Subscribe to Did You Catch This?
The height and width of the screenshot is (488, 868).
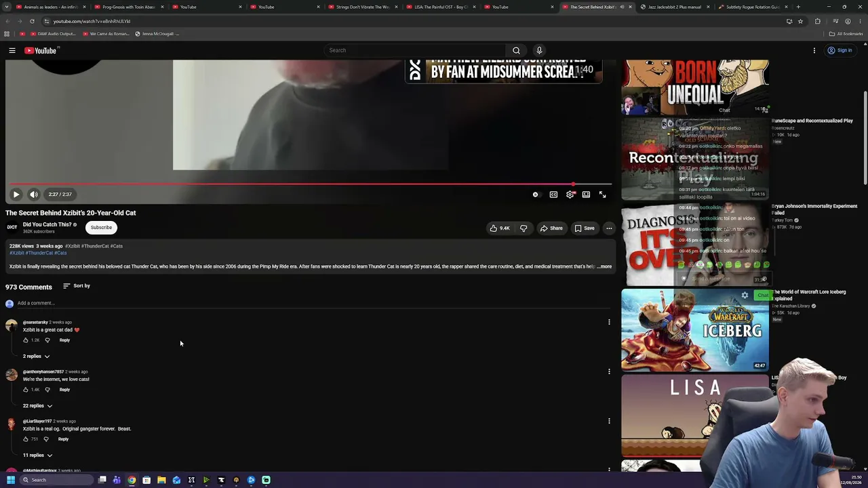[101, 227]
